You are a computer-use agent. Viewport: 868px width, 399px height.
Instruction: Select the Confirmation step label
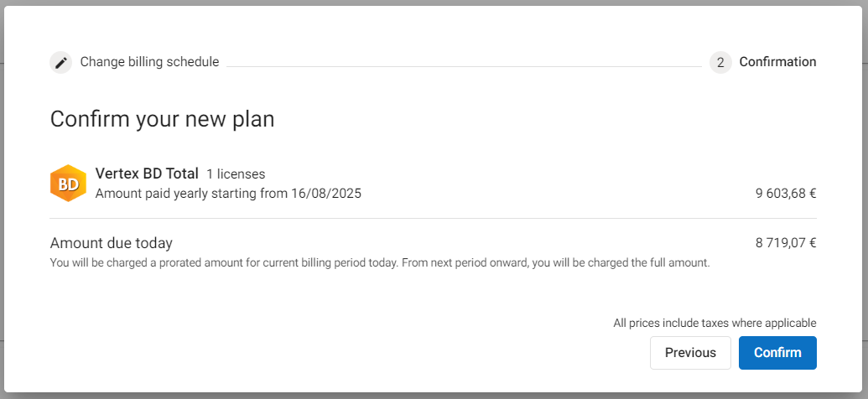(x=777, y=62)
